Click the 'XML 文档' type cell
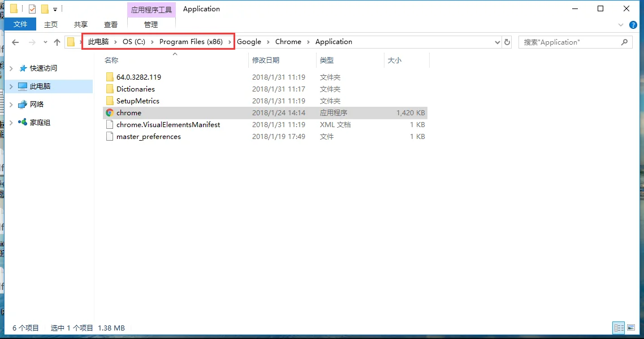The width and height of the screenshot is (644, 339). (335, 124)
